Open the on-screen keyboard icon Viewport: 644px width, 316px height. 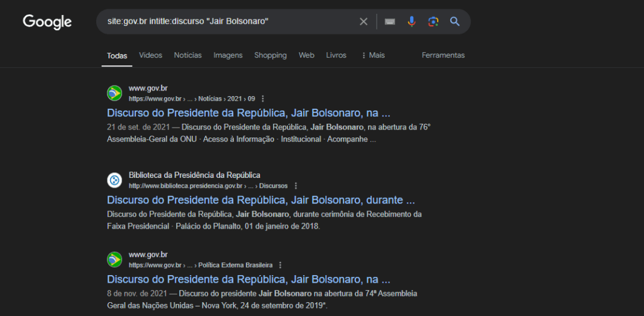pyautogui.click(x=390, y=22)
